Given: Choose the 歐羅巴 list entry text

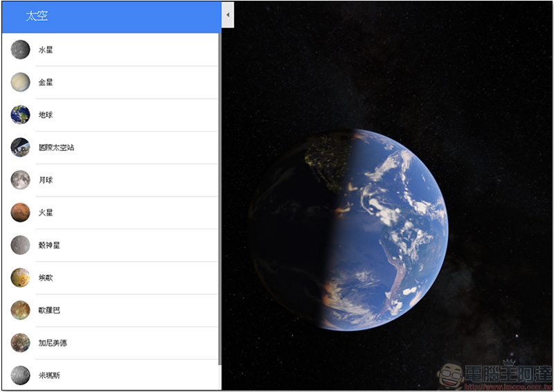Looking at the screenshot, I should pos(49,310).
